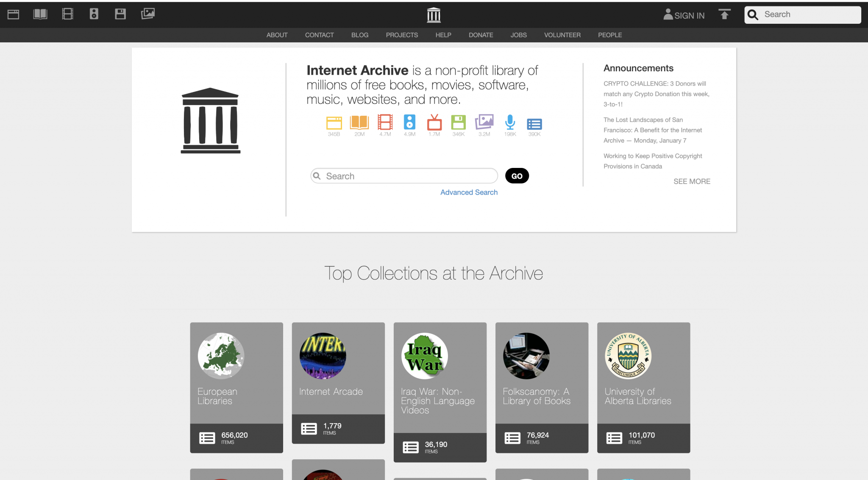Click list icon next to 101,070 items

click(x=614, y=438)
